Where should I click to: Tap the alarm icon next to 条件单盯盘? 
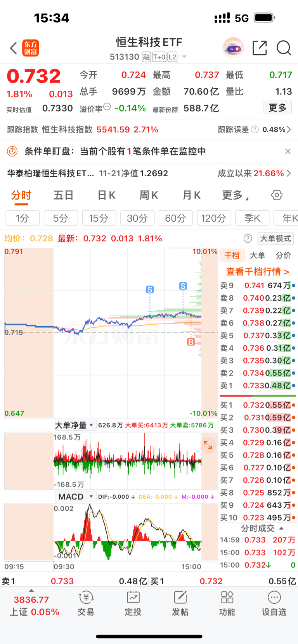pyautogui.click(x=12, y=151)
